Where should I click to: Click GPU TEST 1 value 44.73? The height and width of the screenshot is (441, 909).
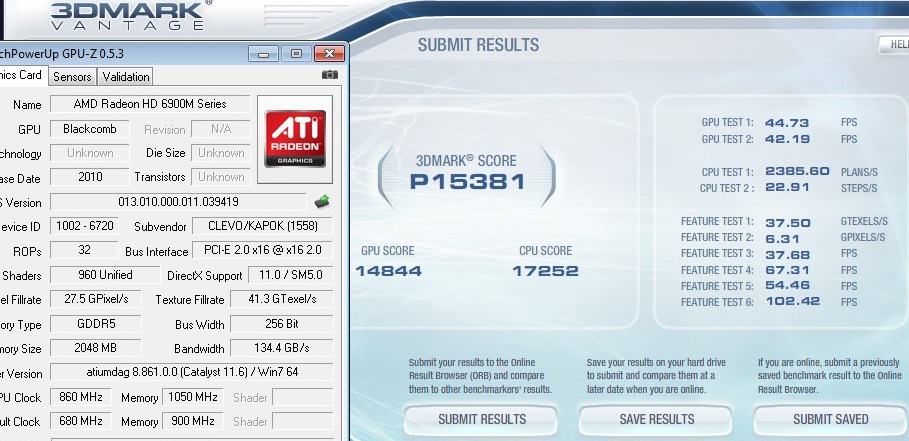pyautogui.click(x=787, y=123)
